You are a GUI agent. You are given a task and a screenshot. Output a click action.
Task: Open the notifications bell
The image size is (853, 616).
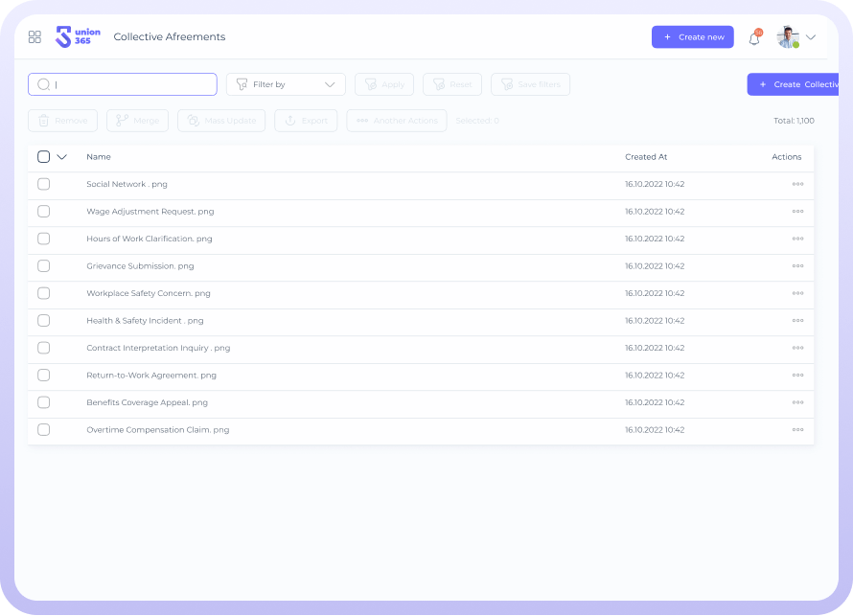[x=754, y=38]
